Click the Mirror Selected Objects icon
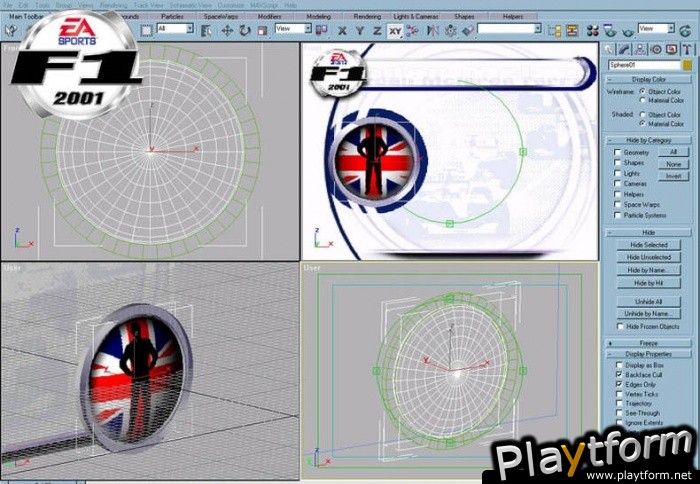 [x=433, y=30]
